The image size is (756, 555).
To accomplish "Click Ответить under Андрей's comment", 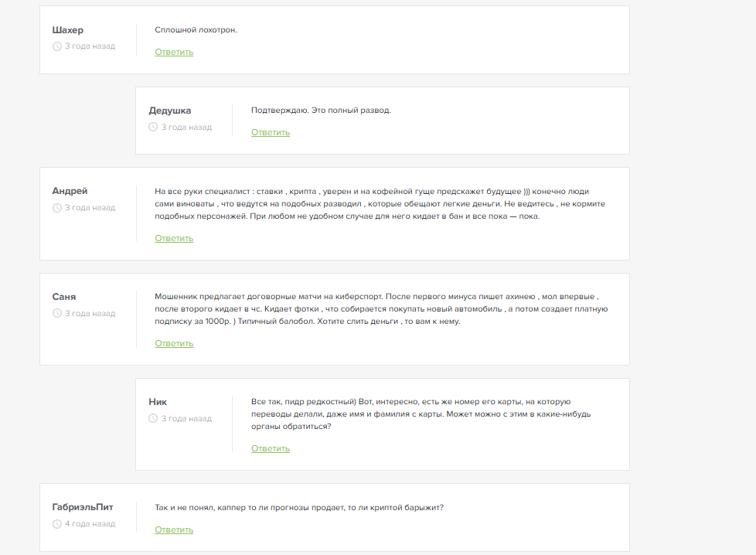I will pos(174,238).
